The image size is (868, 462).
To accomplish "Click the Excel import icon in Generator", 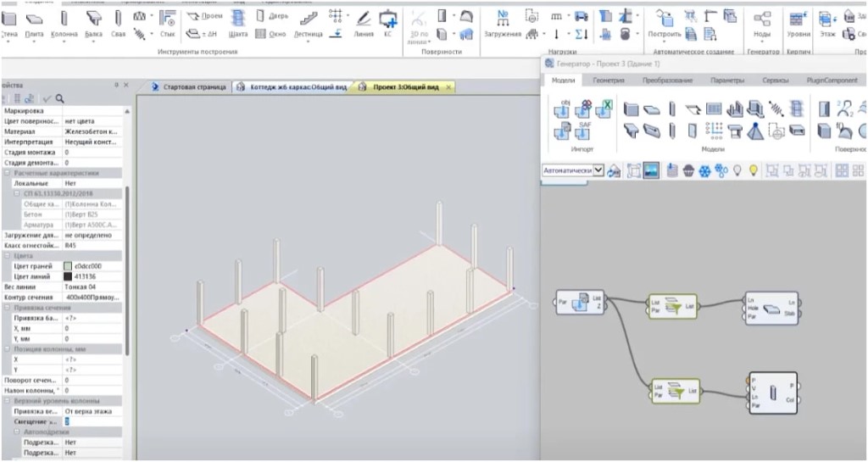I will (604, 109).
